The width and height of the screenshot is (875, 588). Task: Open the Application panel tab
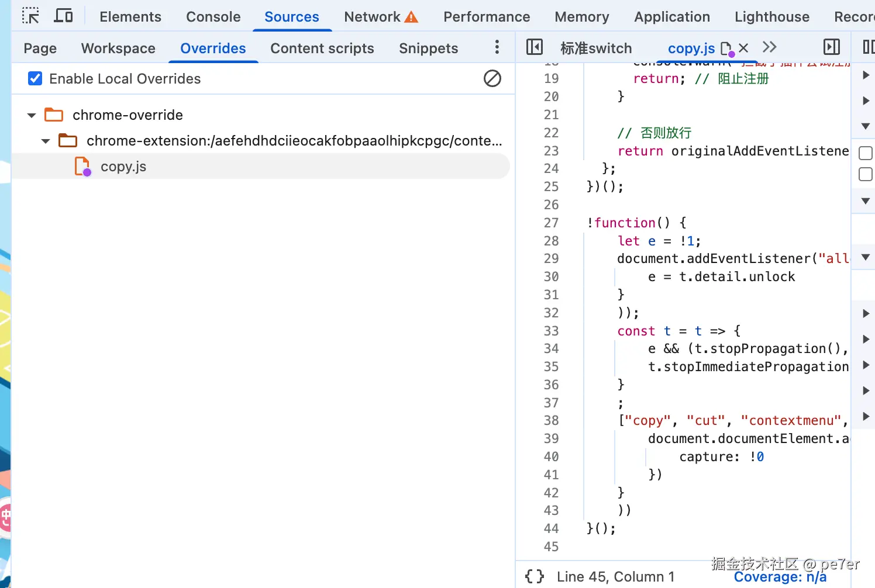click(672, 17)
